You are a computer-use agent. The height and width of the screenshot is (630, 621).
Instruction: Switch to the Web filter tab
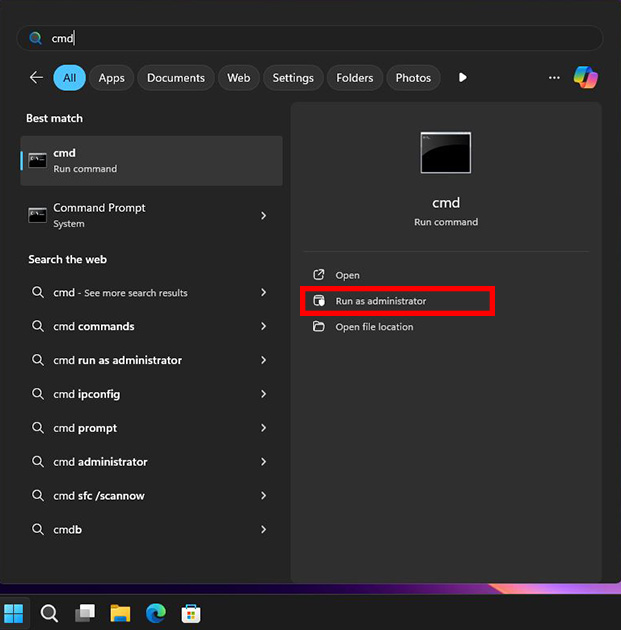[239, 78]
